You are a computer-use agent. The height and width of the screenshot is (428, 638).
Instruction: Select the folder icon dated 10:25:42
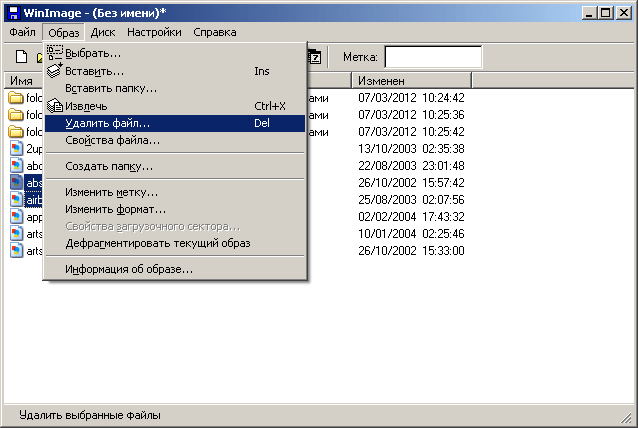click(16, 132)
